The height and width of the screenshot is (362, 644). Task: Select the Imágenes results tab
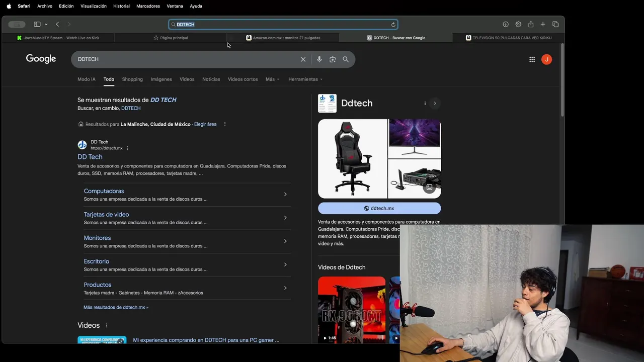pyautogui.click(x=162, y=79)
